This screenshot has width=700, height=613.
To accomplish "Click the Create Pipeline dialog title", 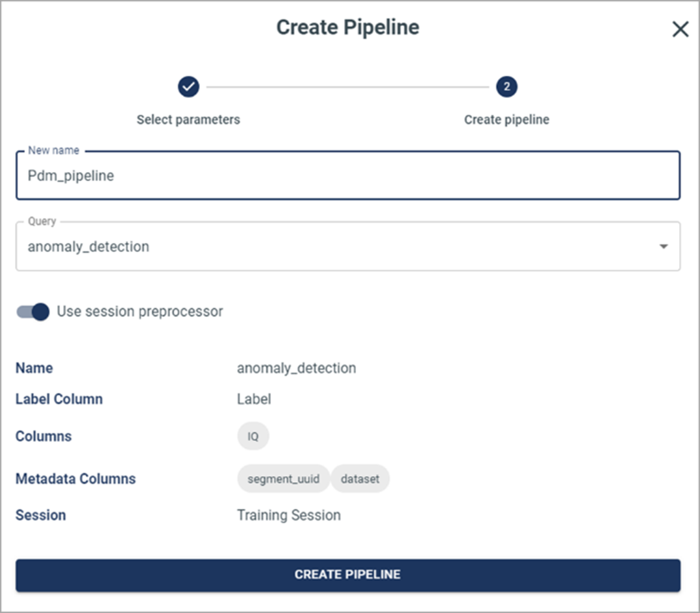I will click(x=347, y=27).
